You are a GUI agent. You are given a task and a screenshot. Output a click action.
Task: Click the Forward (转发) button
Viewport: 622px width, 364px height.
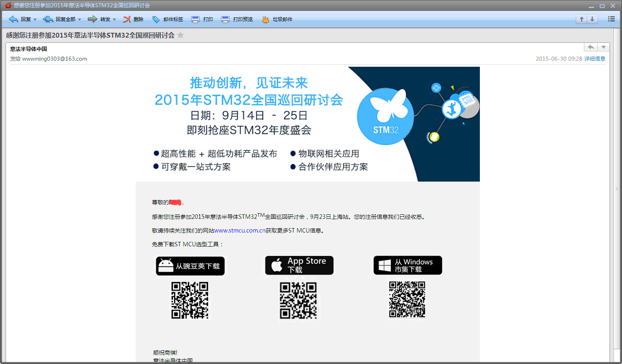[99, 19]
